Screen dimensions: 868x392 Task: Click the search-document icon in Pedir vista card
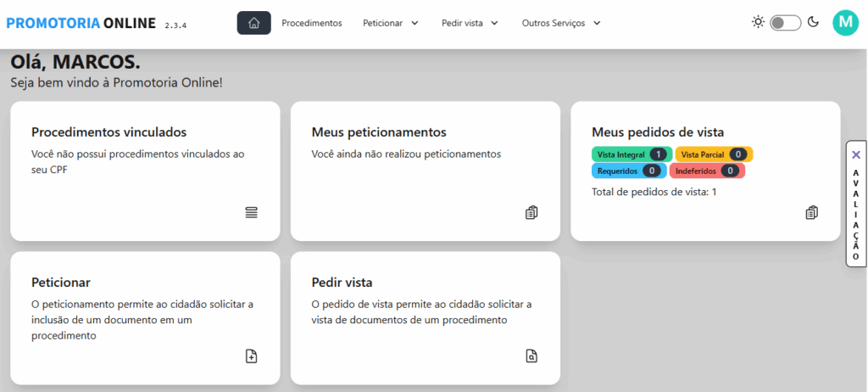531,356
